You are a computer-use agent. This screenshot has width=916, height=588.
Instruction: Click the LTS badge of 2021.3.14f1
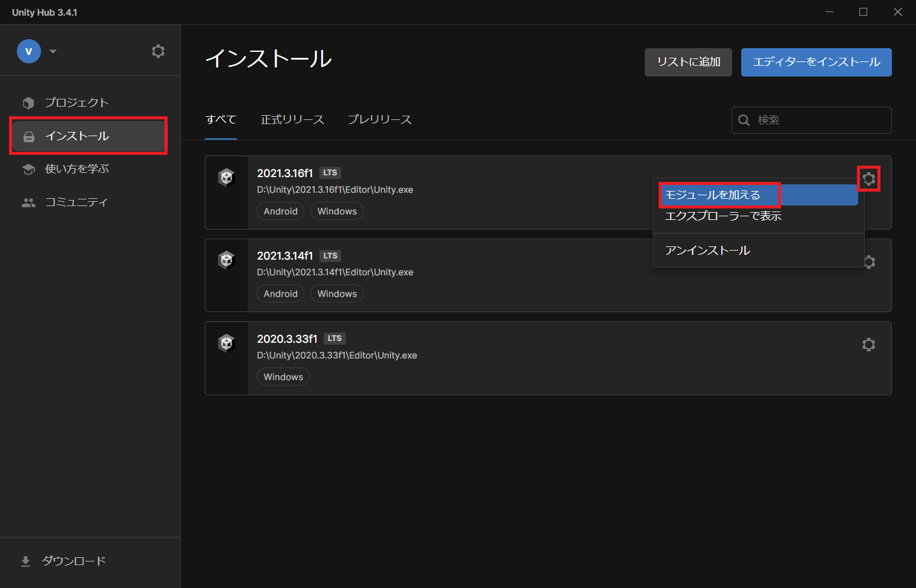click(330, 256)
